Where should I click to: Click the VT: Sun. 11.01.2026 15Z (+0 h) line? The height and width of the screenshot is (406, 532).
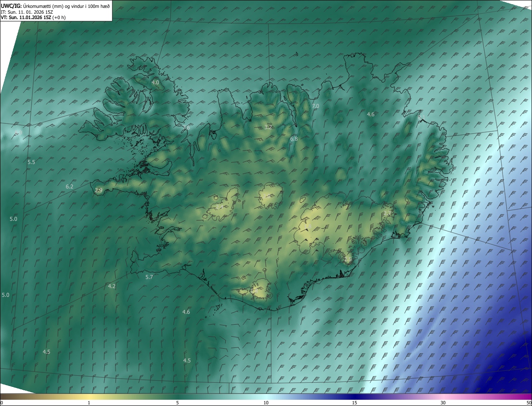tap(33, 17)
